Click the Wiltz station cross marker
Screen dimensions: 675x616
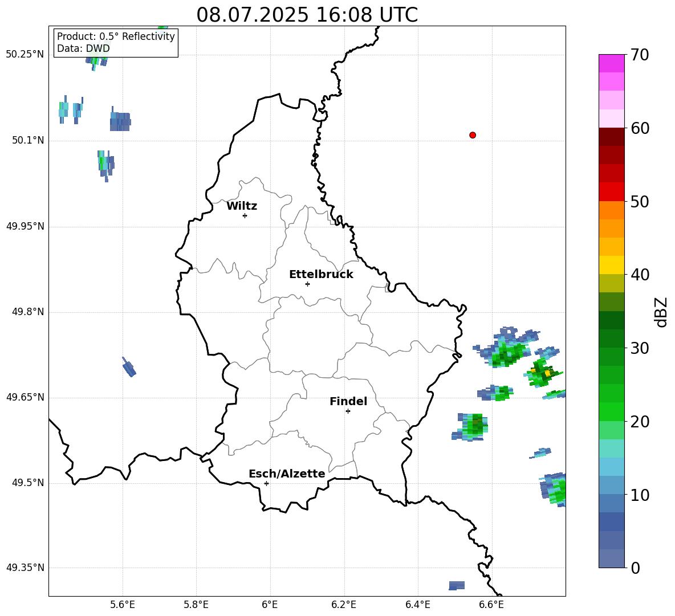pos(245,215)
